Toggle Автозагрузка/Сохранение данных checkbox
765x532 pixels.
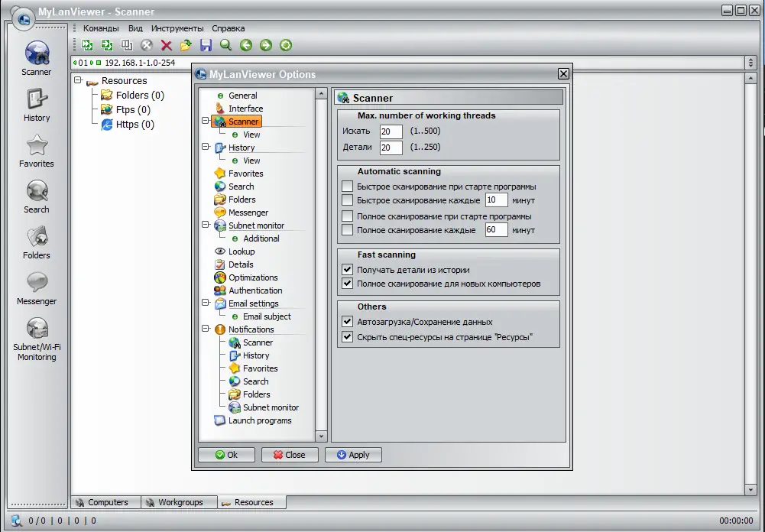coord(348,322)
